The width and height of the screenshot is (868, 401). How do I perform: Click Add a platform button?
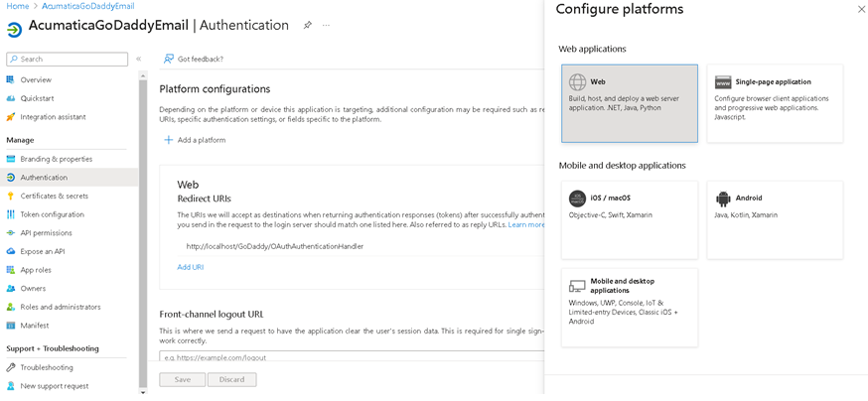click(195, 140)
